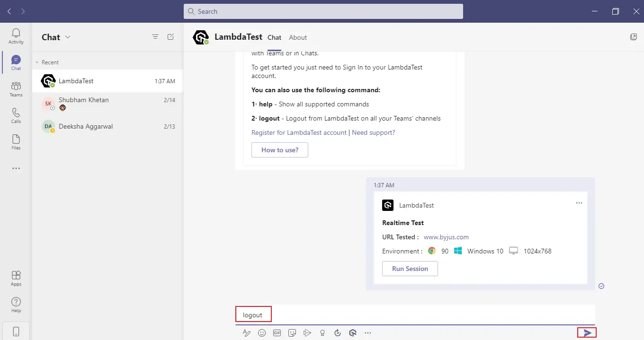
Task: Collapse the Recent conversations group
Action: pyautogui.click(x=36, y=62)
